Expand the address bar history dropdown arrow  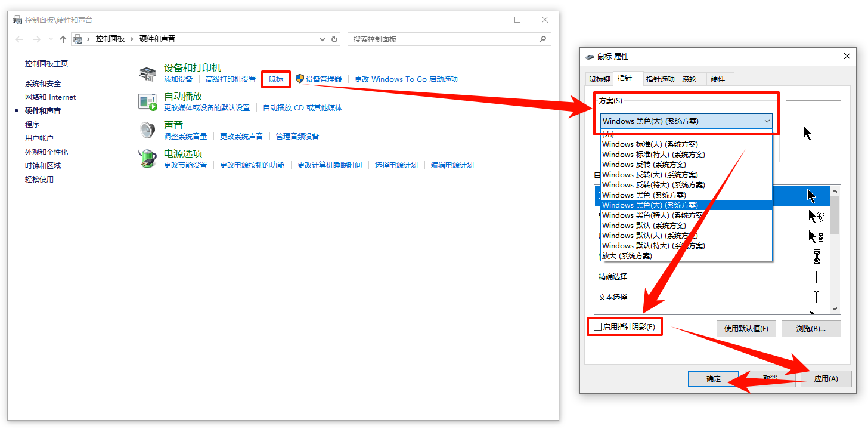[x=323, y=39]
